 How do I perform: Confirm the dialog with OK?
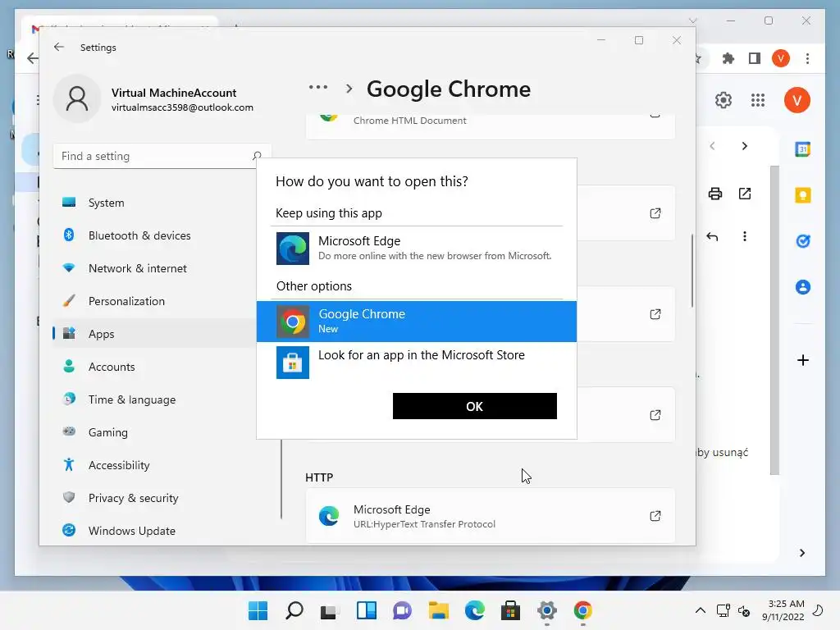[475, 406]
